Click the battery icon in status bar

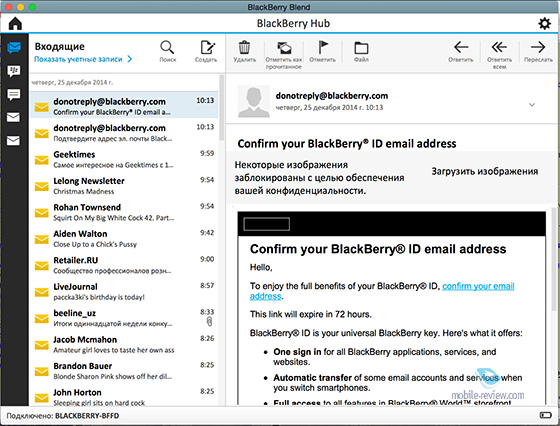coord(545,415)
